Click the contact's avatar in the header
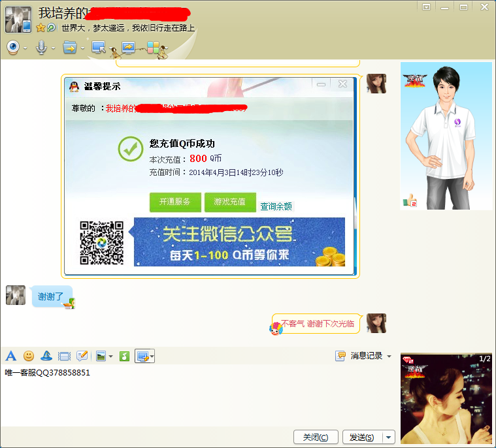This screenshot has height=448, width=496. (x=18, y=20)
